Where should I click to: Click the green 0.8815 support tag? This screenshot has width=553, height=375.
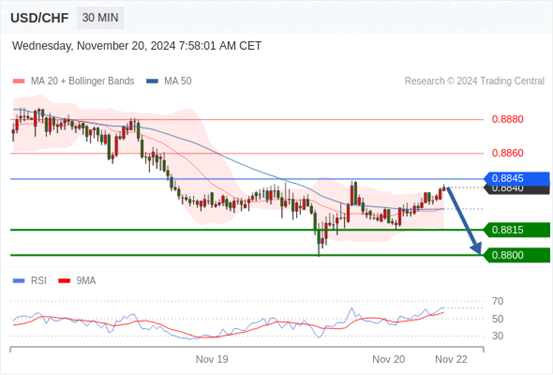[x=517, y=230]
